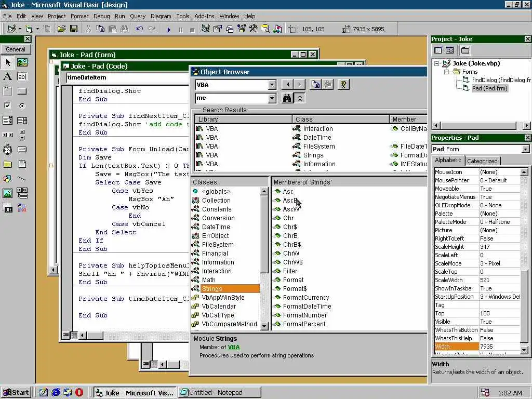
Task: Select the Line tool in the toolbox
Action: coord(22,179)
